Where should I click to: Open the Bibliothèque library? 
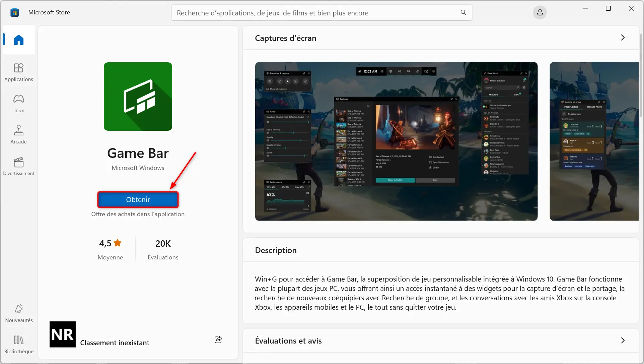[19, 345]
